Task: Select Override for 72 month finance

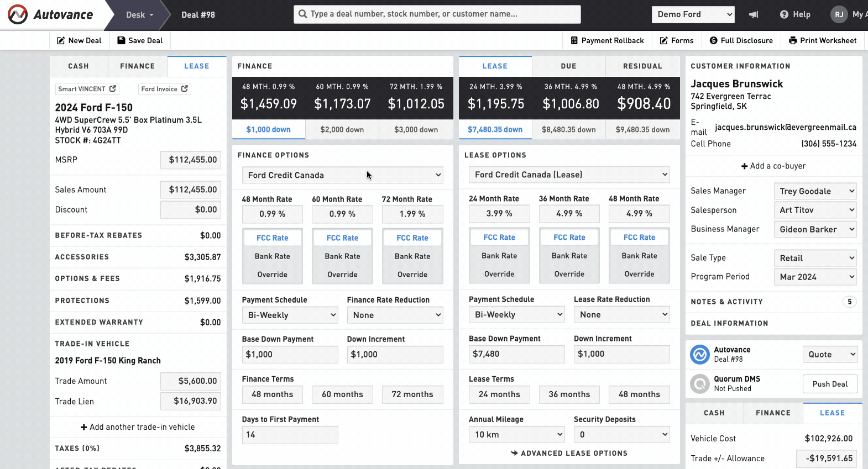Action: pos(412,275)
